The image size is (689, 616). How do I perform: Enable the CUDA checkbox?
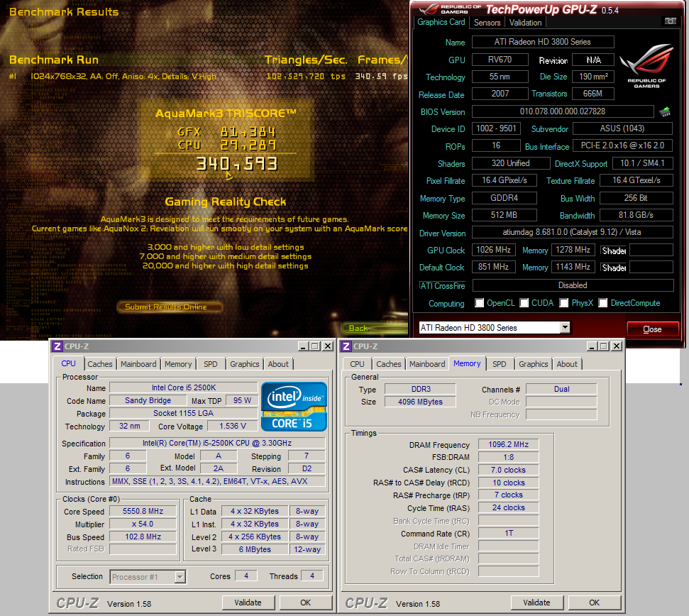[524, 303]
